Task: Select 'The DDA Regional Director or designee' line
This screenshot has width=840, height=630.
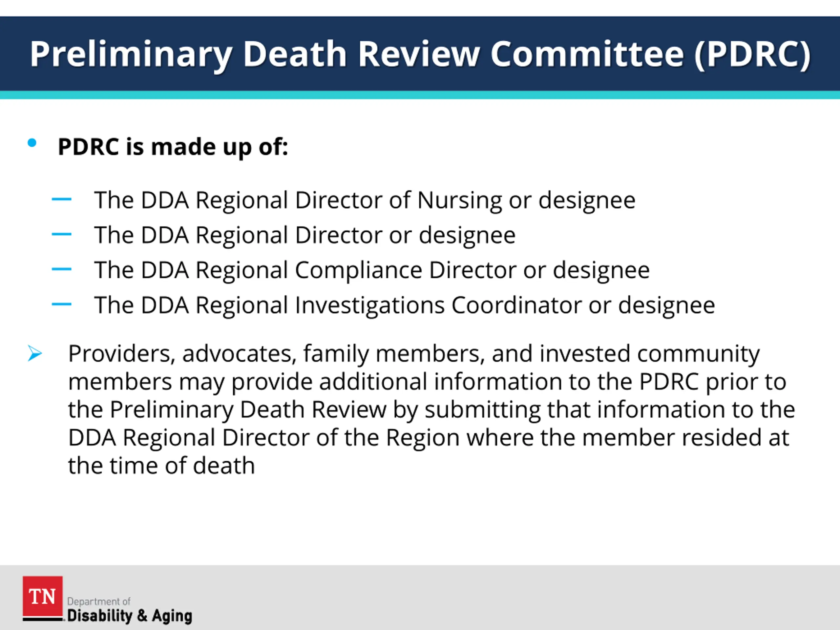Action: click(304, 235)
